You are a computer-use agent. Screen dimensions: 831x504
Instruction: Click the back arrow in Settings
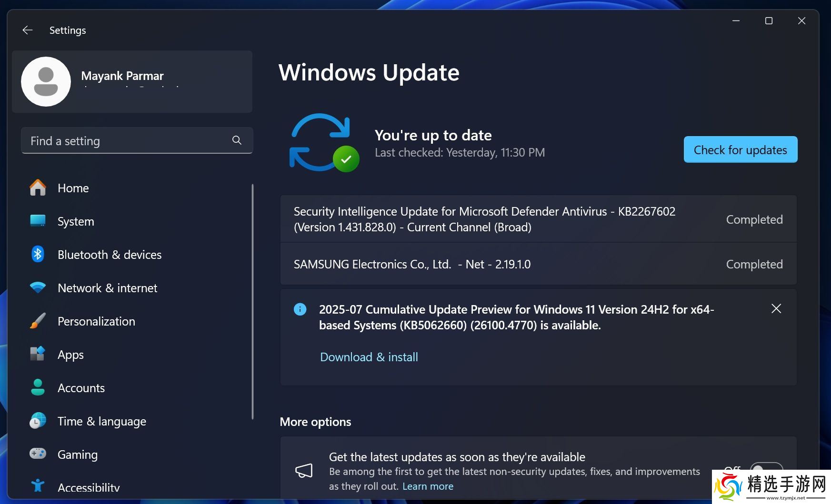[28, 30]
